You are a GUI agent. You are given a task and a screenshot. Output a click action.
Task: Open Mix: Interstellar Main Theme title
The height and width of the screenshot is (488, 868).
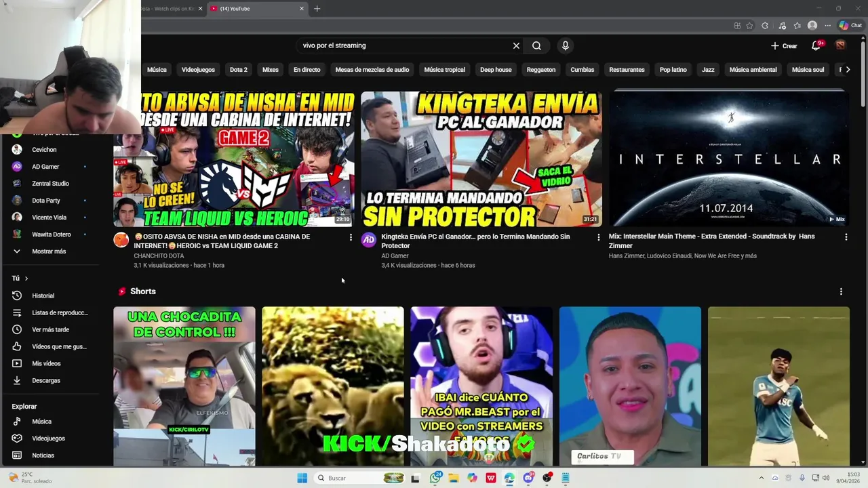(x=712, y=241)
